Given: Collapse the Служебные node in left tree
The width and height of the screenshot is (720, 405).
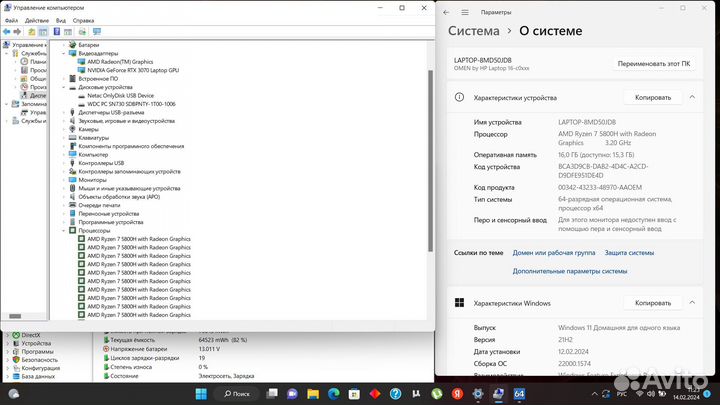Looking at the screenshot, I should tap(7, 53).
